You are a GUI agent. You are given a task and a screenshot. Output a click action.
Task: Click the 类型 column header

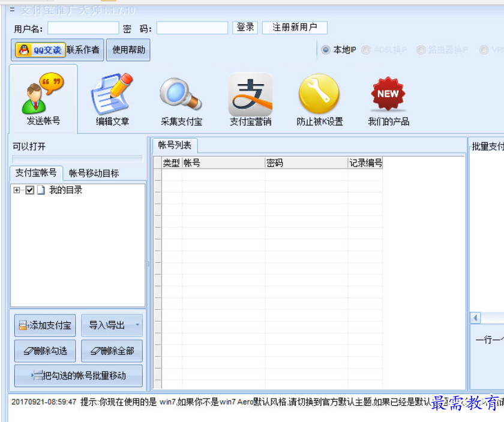[x=172, y=163]
